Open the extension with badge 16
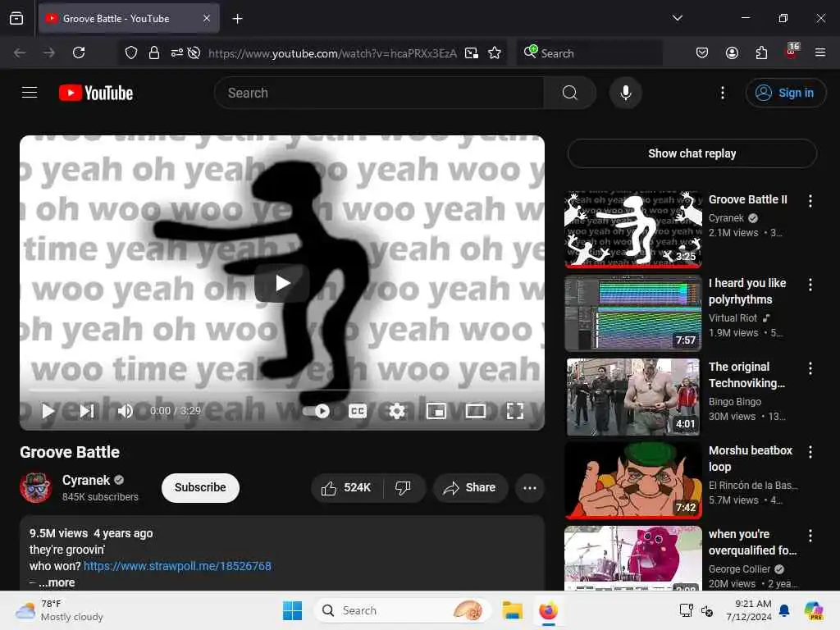This screenshot has width=840, height=630. [791, 52]
